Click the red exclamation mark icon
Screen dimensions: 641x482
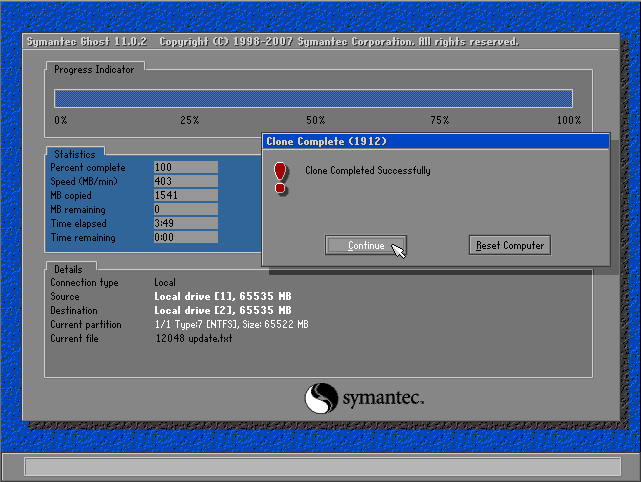(280, 178)
